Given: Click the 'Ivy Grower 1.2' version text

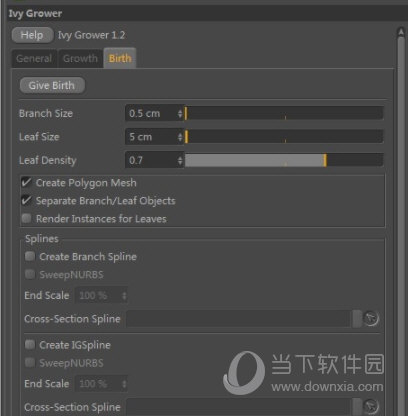Looking at the screenshot, I should [x=91, y=35].
